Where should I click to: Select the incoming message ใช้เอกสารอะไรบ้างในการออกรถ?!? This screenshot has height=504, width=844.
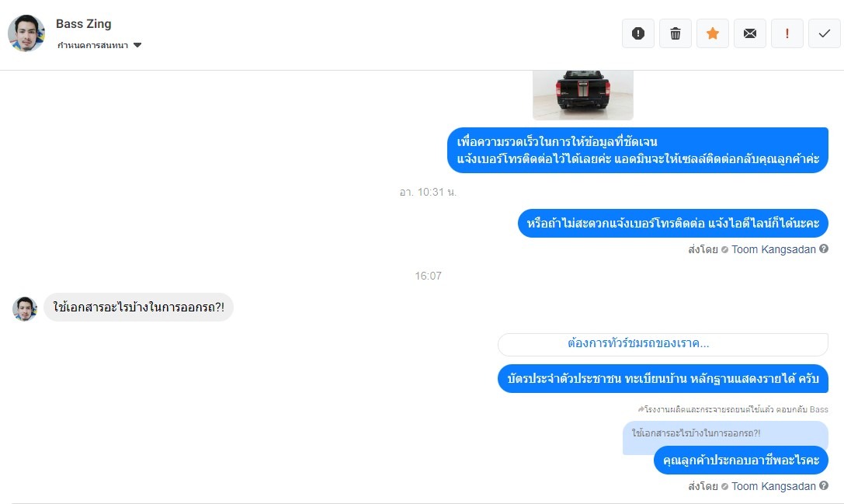(138, 308)
